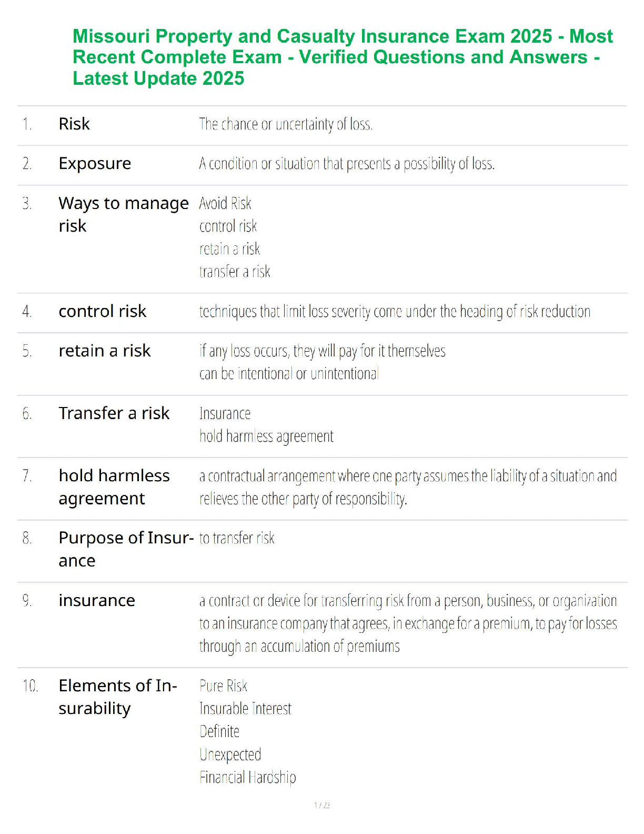Click the "can be intentional or unintentional" line
This screenshot has width=644, height=834.
[x=289, y=374]
